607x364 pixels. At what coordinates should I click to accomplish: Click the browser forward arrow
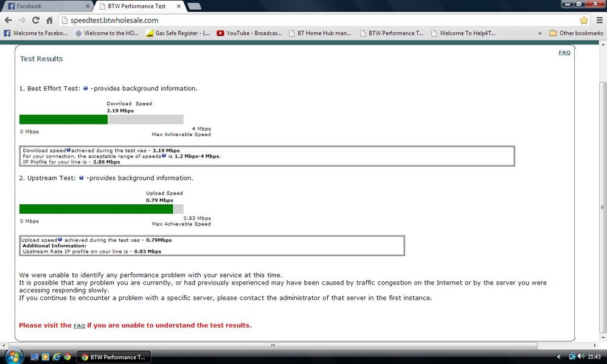pos(22,20)
